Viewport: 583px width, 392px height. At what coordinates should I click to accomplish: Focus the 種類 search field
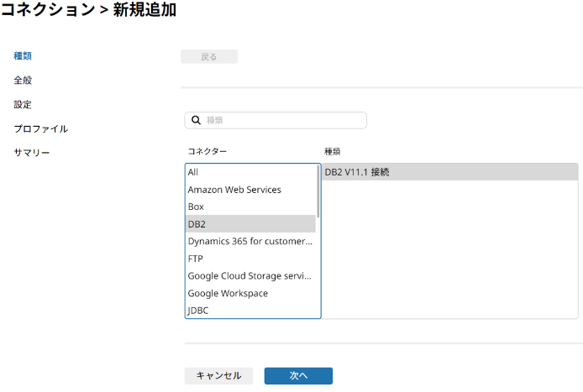276,120
